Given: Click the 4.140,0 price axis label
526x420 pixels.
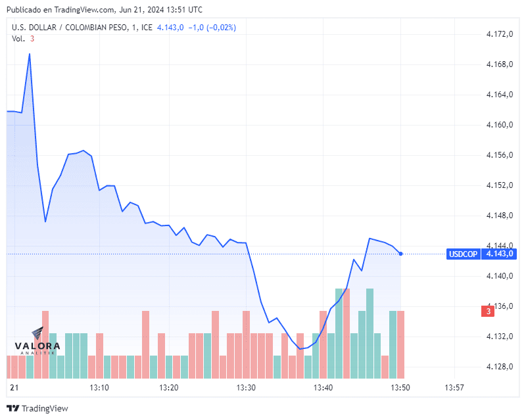Looking at the screenshot, I should point(500,276).
